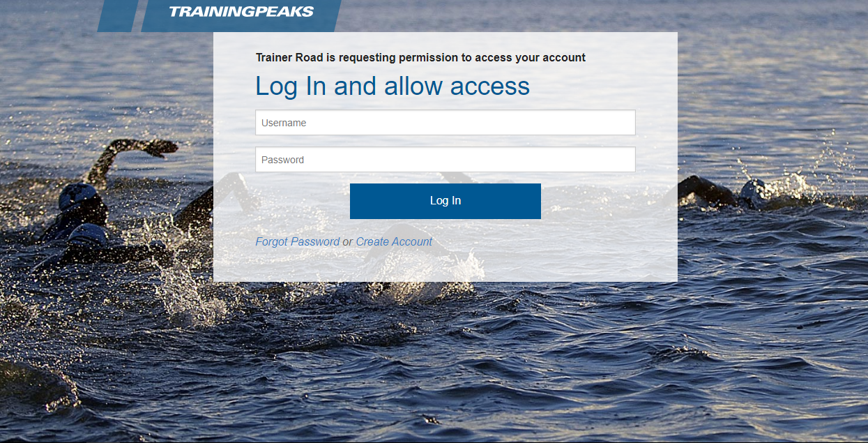Click the slanted blue stripe beside the logo

117,15
